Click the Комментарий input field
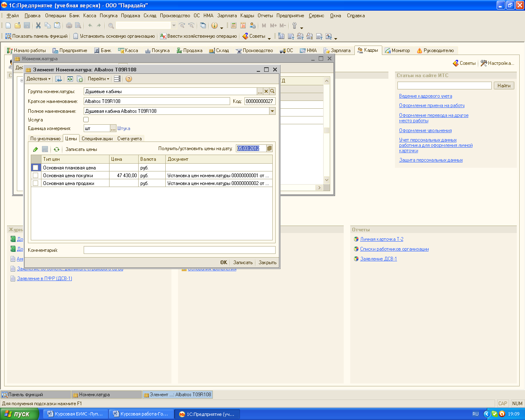525x420 pixels. [x=179, y=250]
